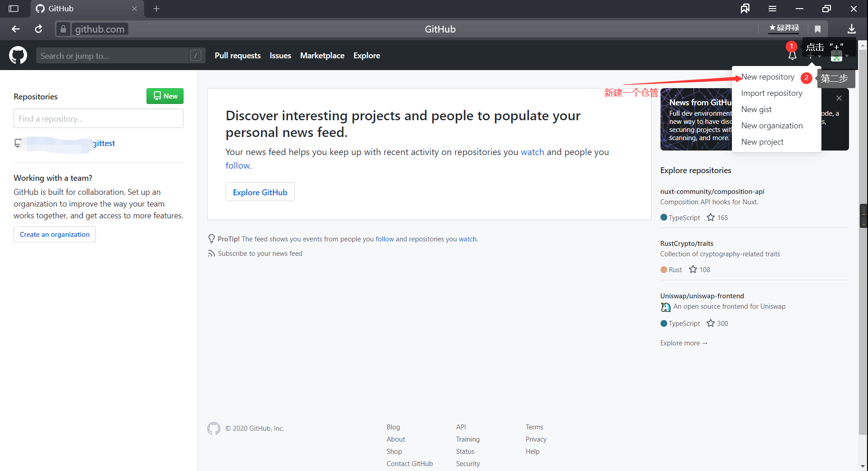Click Explore more link
Screen dimensions: 868x471
pyautogui.click(x=684, y=343)
